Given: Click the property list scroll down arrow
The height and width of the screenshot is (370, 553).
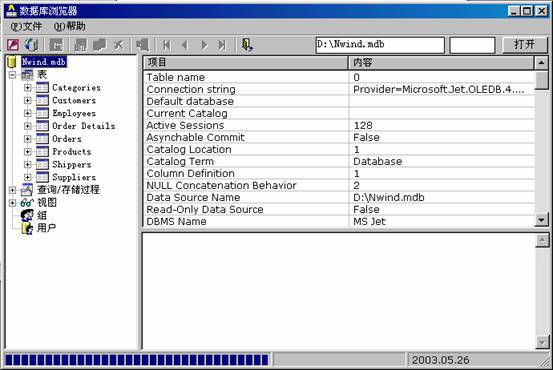Looking at the screenshot, I should [x=541, y=220].
